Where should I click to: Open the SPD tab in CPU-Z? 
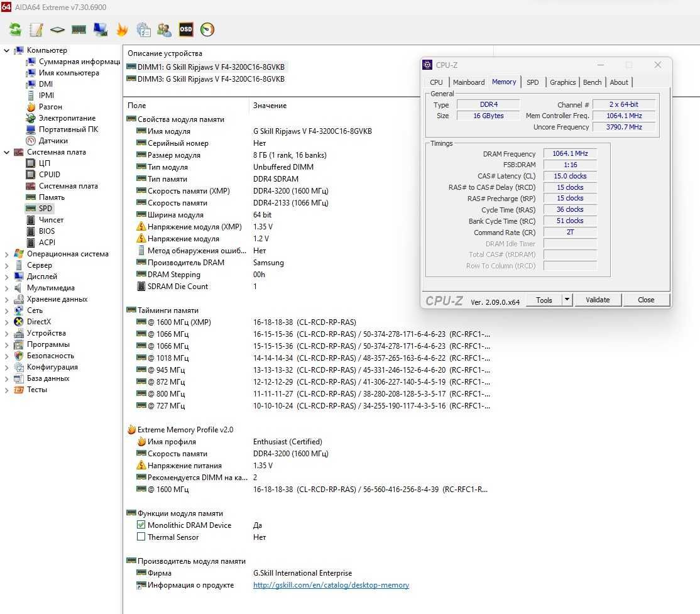pyautogui.click(x=532, y=82)
